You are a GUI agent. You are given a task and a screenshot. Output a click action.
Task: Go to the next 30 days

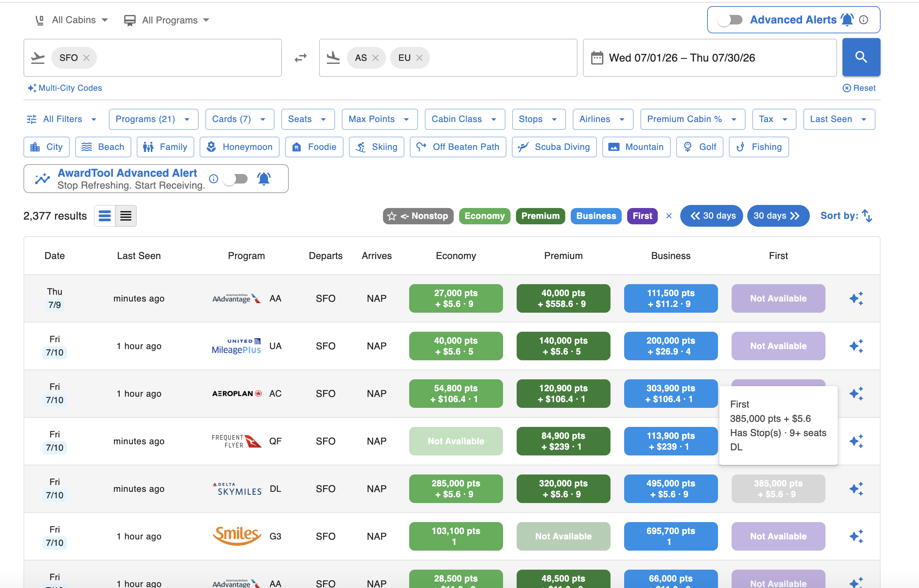point(778,216)
